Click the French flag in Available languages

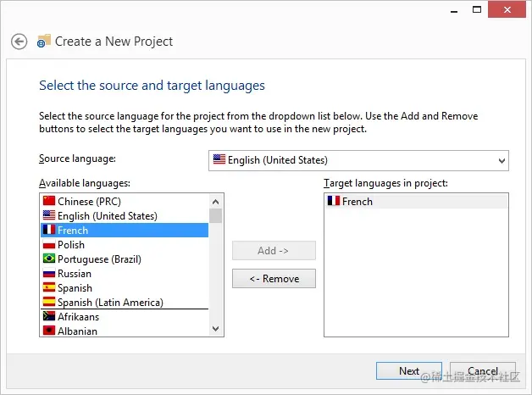[49, 230]
